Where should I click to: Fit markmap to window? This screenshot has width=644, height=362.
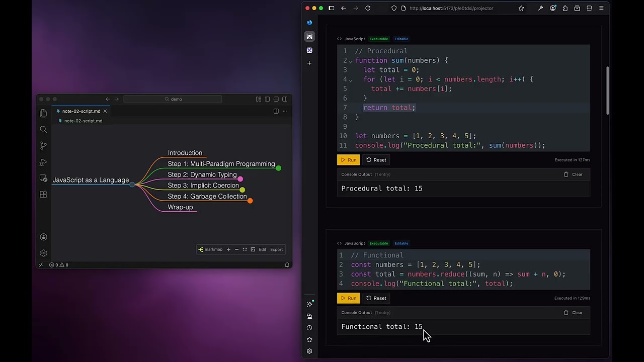(245, 249)
